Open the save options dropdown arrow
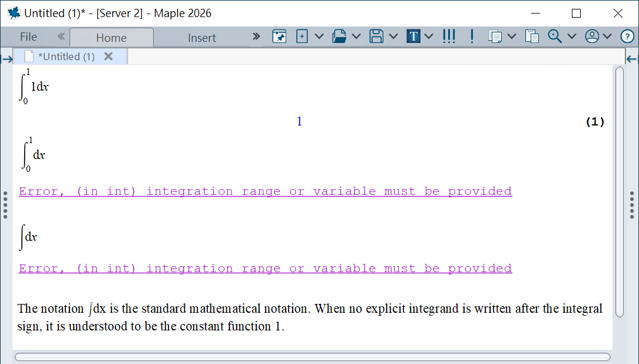 click(393, 37)
